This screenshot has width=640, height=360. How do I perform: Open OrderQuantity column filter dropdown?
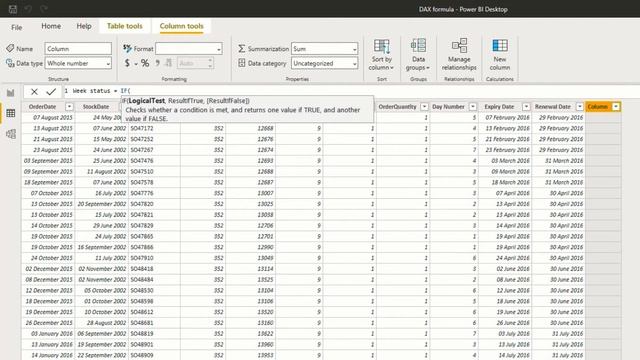point(424,107)
